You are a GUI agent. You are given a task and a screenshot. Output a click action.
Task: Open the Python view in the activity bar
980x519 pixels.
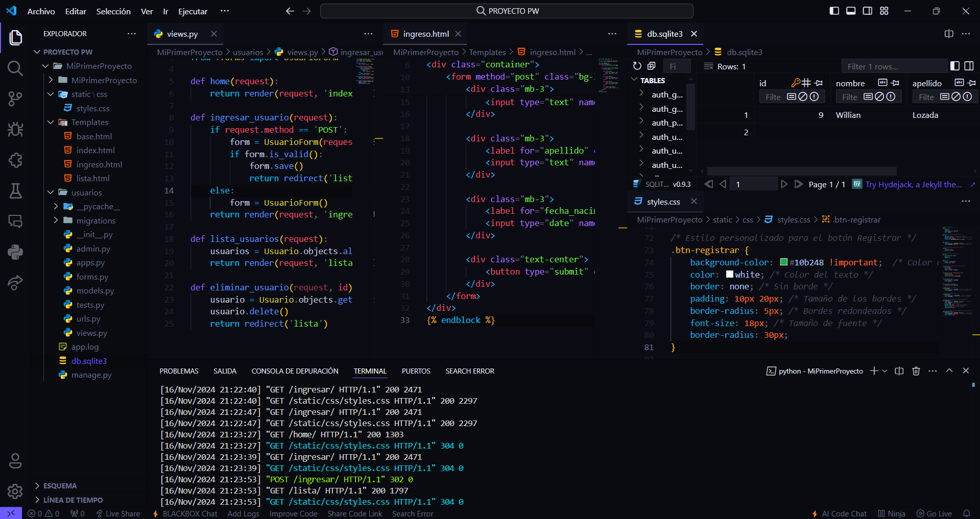(x=16, y=252)
